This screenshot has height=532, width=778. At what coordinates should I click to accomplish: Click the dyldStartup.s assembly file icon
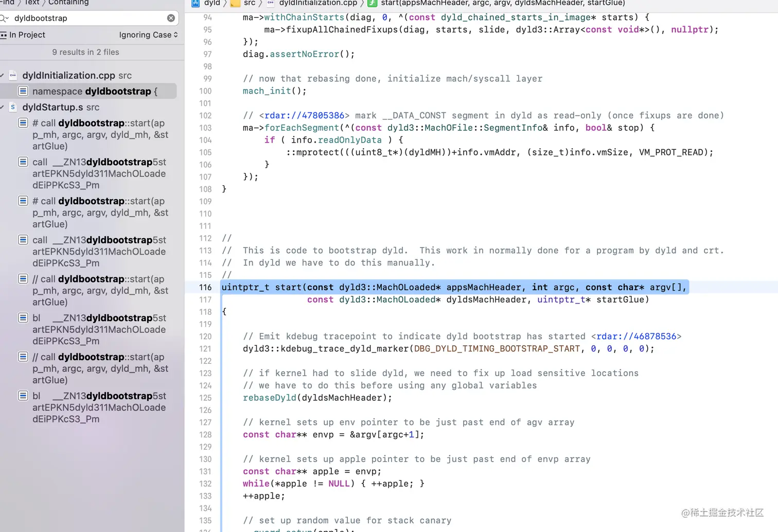[13, 107]
